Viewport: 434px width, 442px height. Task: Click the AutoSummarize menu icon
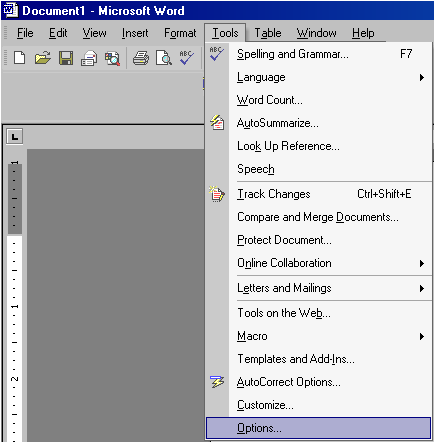coord(217,122)
